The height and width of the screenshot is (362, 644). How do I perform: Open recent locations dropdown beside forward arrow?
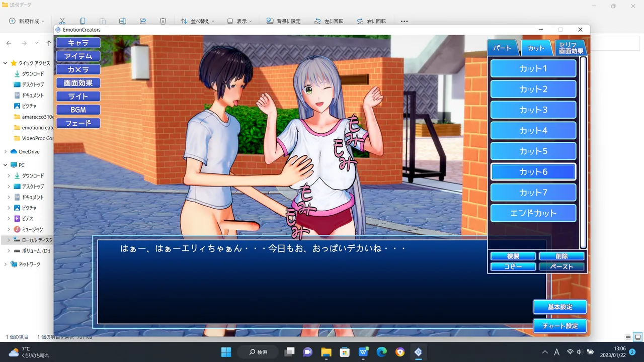click(x=37, y=43)
